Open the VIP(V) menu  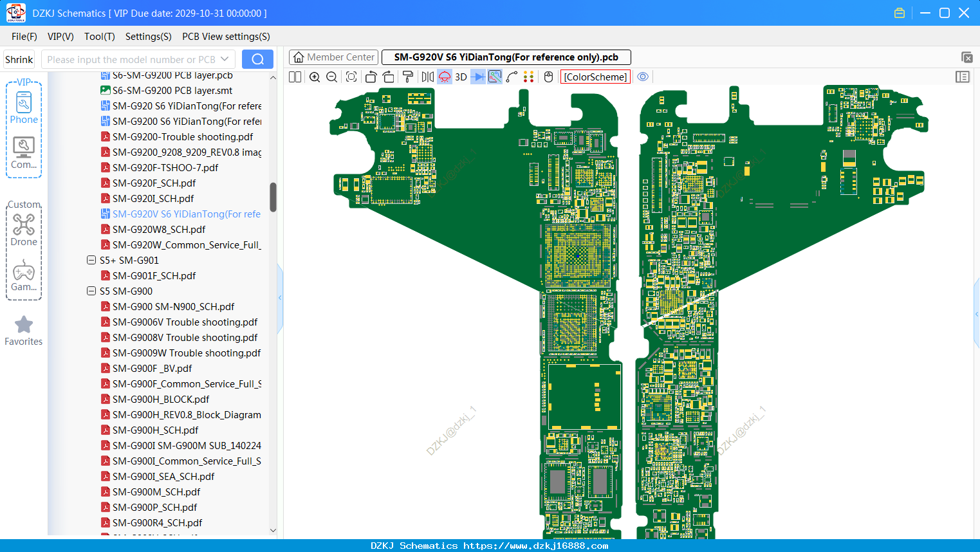tap(60, 37)
